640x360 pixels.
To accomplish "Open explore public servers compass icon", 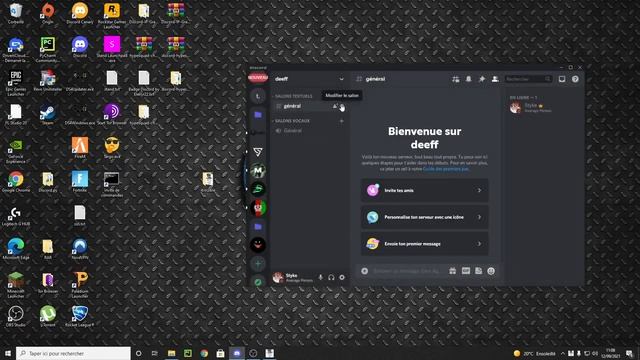I will coord(258,282).
